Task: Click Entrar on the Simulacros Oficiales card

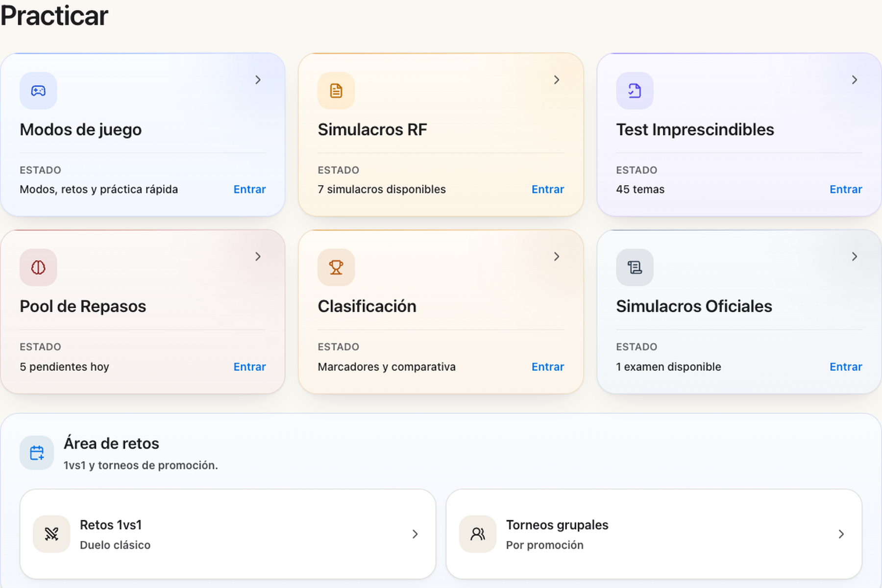Action: pos(846,367)
